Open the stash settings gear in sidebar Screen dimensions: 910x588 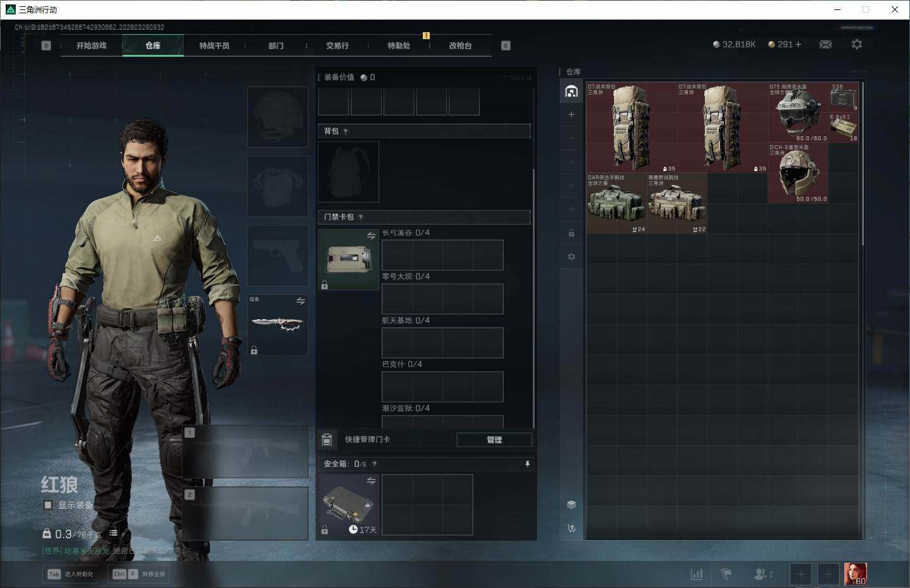[571, 257]
